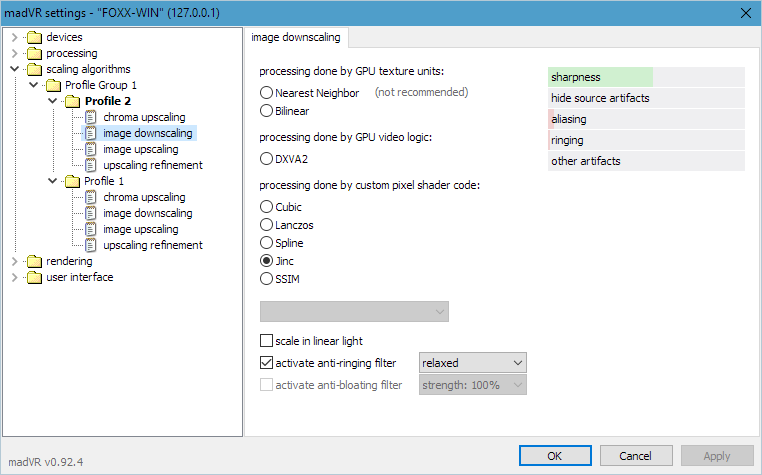Collapse the Profile Group 1 node

[x=34, y=85]
